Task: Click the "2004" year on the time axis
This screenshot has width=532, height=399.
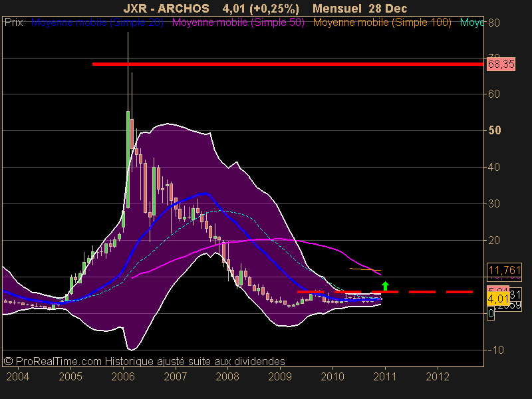Action: (x=18, y=376)
